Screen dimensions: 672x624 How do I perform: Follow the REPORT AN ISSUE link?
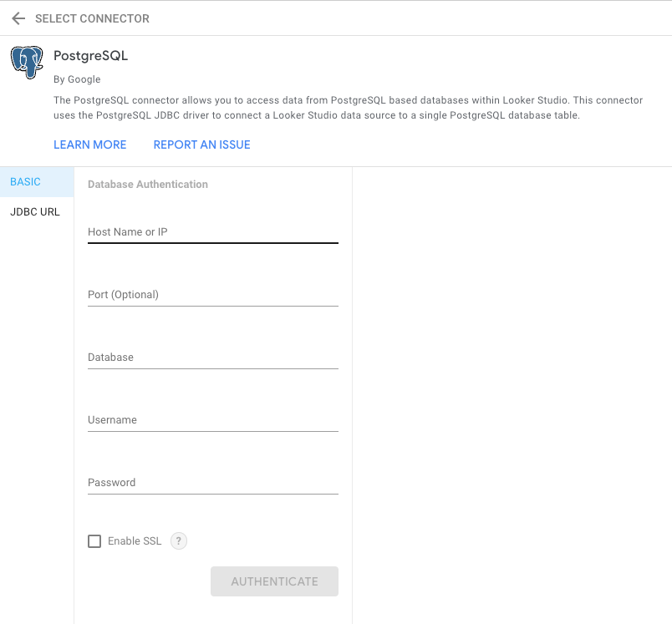pos(201,145)
